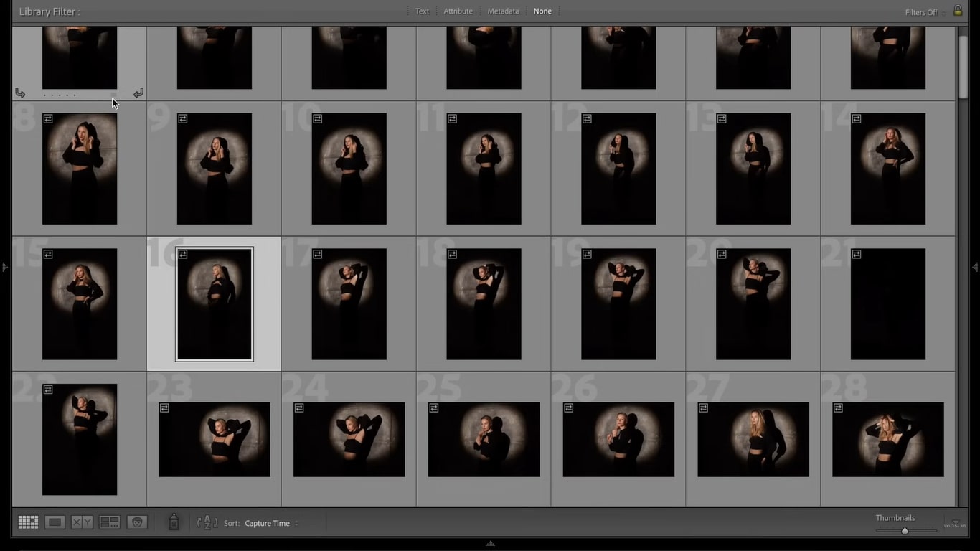Toggle the filter lock padlock
980x551 pixels.
[x=958, y=11]
